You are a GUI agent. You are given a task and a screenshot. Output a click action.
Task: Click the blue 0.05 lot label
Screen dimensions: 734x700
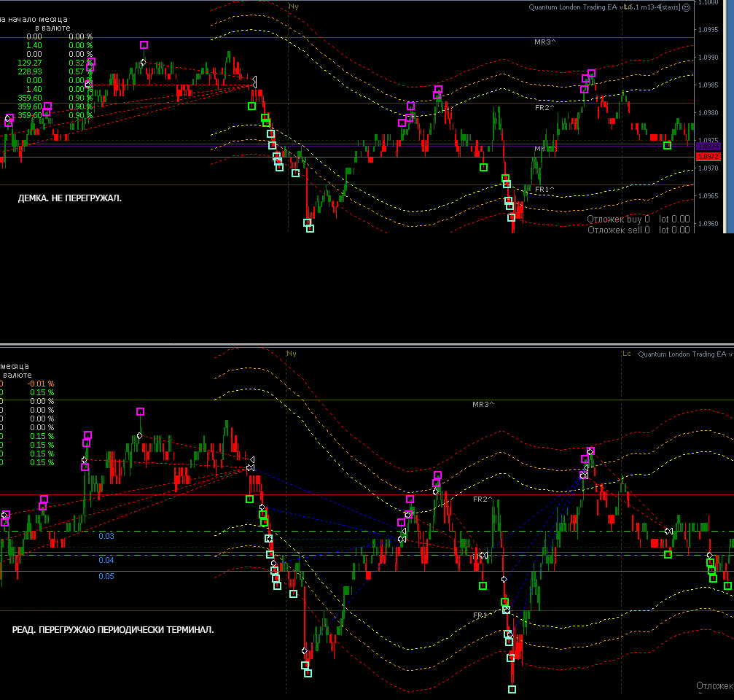point(106,576)
